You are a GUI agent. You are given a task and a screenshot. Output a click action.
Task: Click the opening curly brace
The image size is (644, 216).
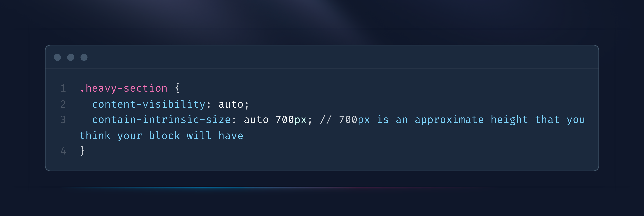point(177,88)
